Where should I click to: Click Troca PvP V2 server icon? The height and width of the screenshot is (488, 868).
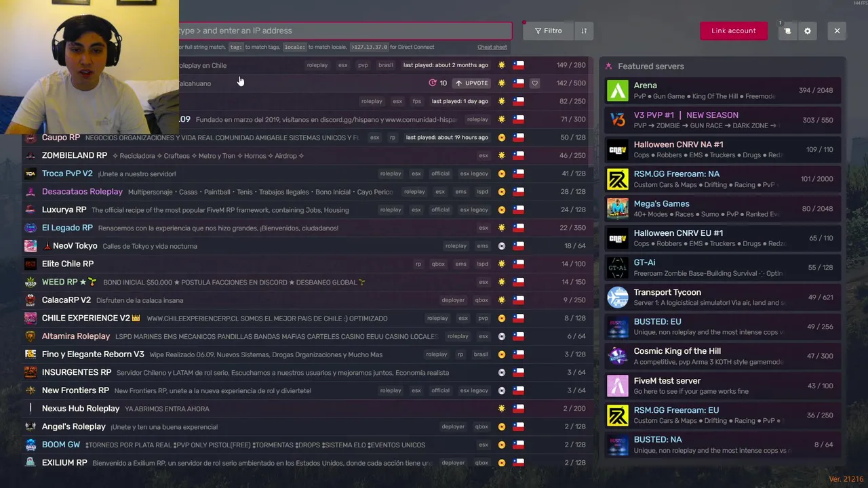(31, 174)
